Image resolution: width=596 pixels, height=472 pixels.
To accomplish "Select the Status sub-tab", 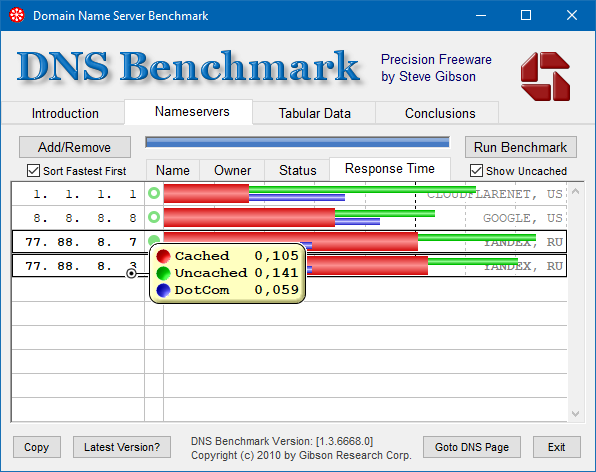I will (x=297, y=170).
